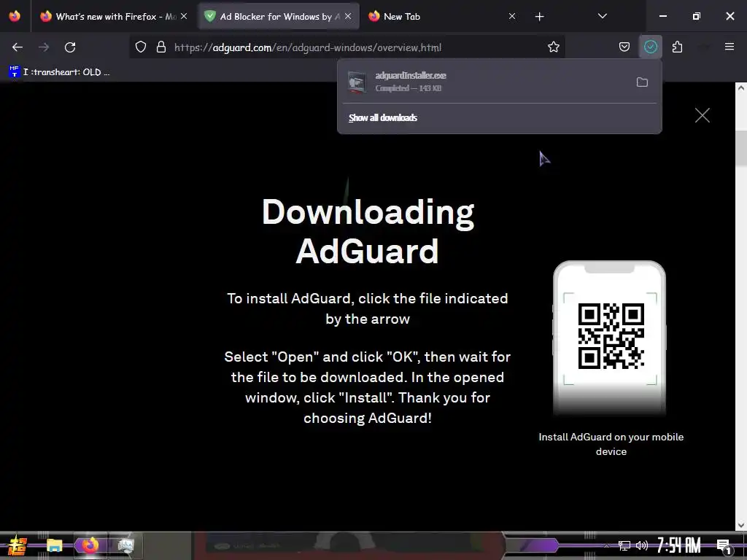Expand the list all tabs dropdown

(x=602, y=17)
